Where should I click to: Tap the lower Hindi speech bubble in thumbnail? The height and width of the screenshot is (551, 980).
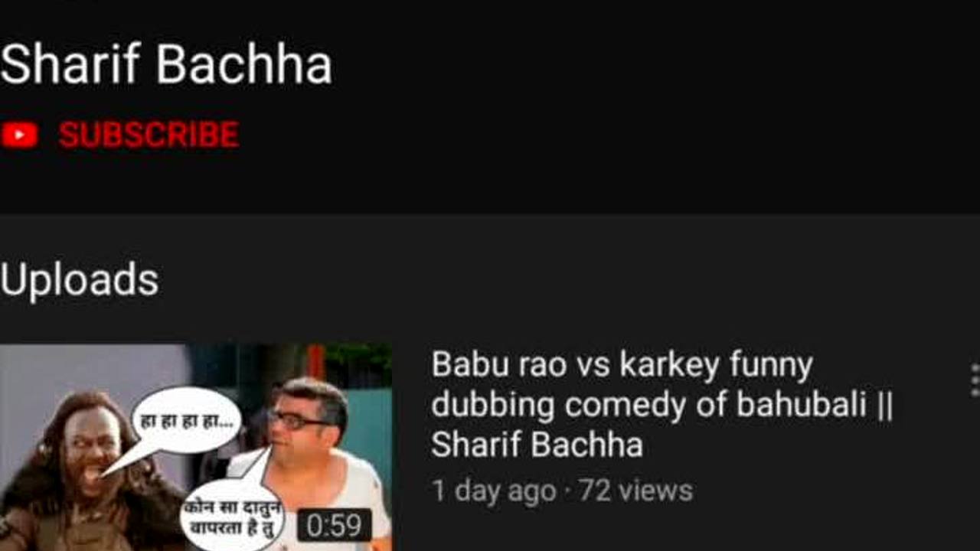pos(234,515)
